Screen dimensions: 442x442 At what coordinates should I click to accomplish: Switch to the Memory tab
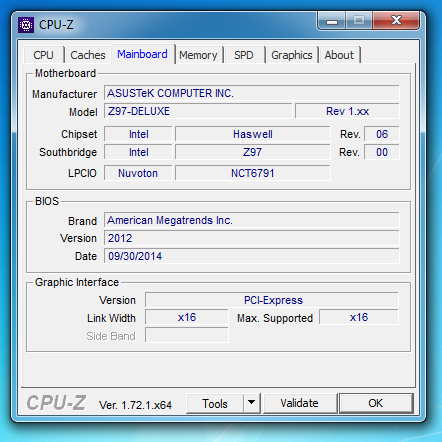coord(198,55)
